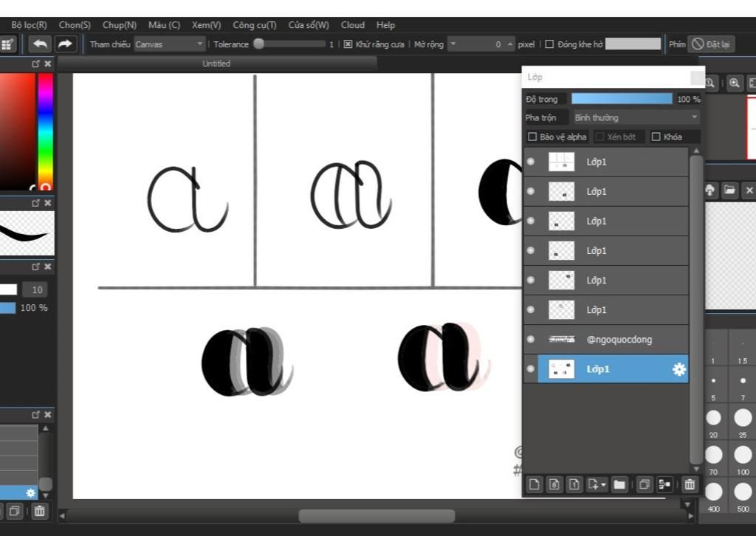Toggle visibility of the @ngoquocdong layer
The image size is (756, 536).
click(531, 340)
